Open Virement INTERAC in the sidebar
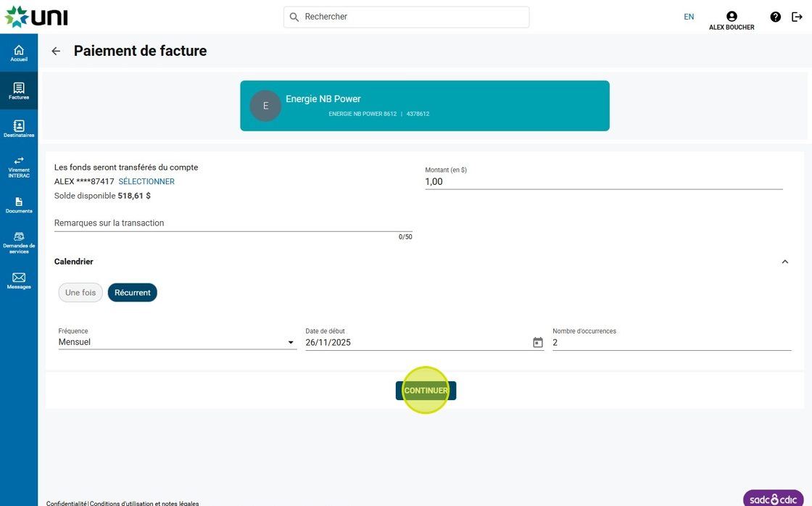Viewport: 812px width, 506px height. tap(19, 167)
